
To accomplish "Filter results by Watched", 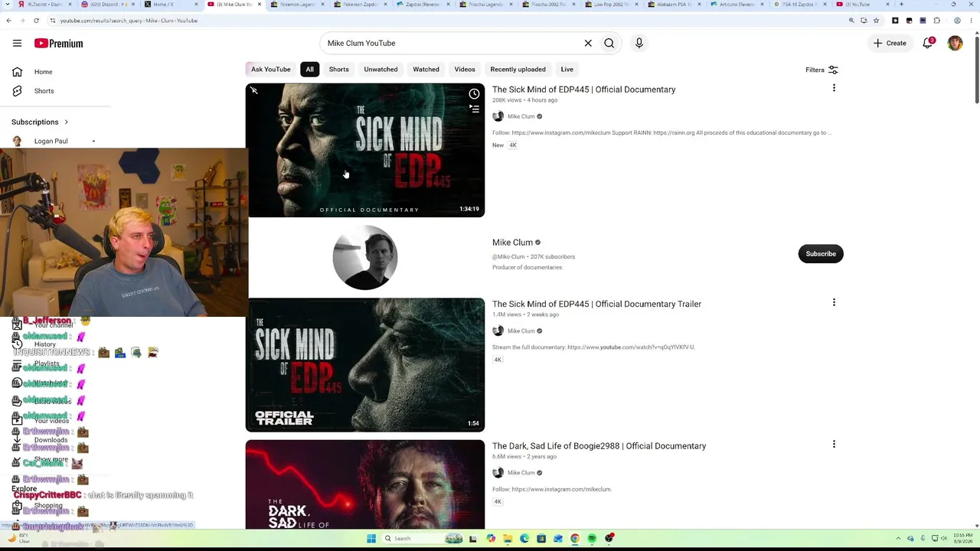I will point(426,70).
